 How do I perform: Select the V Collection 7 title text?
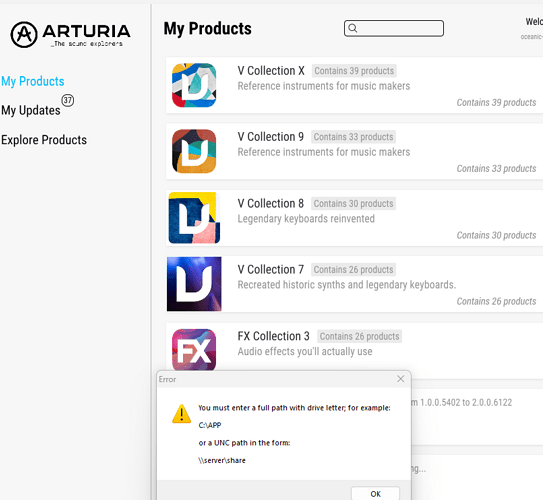tap(270, 269)
